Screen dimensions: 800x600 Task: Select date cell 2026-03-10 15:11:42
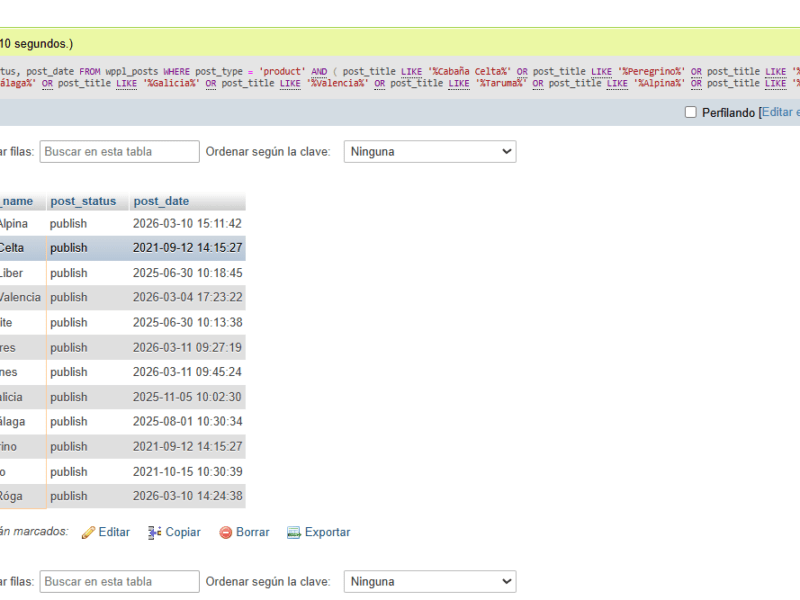click(187, 223)
